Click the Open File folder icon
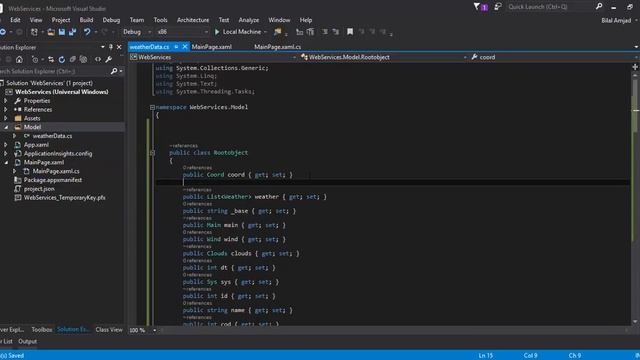The width and height of the screenshot is (640, 360). click(x=51, y=32)
